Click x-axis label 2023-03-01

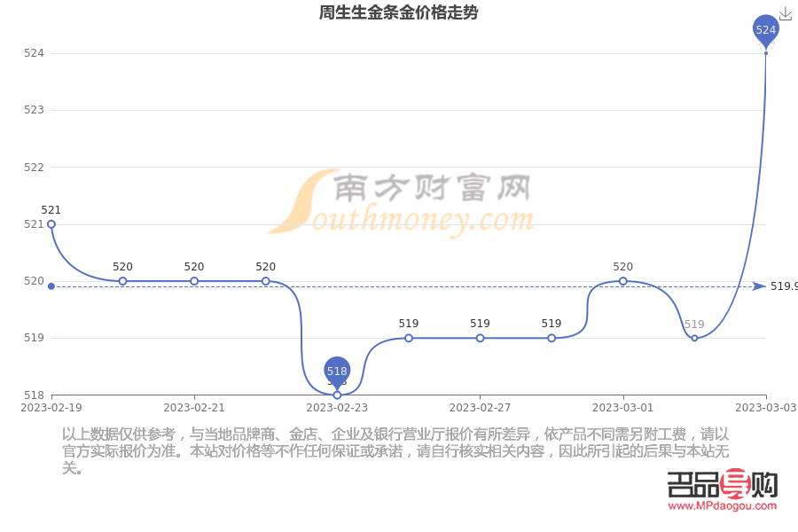click(x=623, y=408)
